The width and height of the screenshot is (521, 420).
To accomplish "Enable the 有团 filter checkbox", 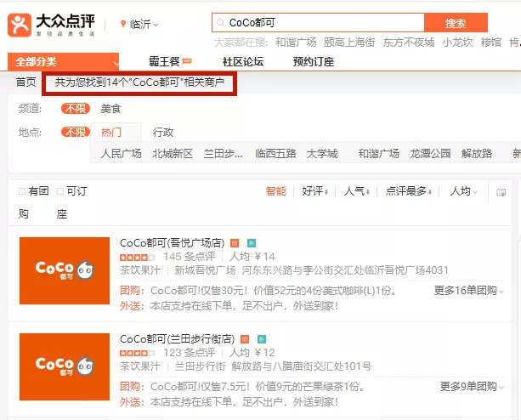I will point(23,191).
